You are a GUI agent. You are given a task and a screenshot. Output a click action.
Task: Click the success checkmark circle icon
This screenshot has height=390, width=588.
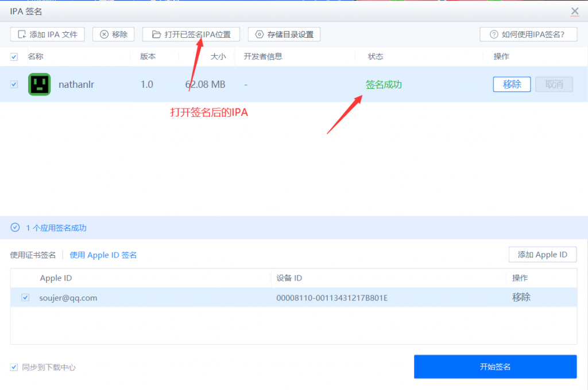click(x=15, y=228)
